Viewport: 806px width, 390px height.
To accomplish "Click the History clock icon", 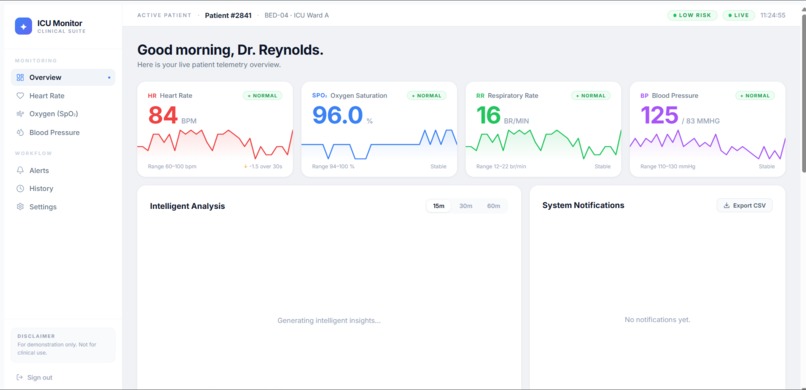I will click(20, 189).
